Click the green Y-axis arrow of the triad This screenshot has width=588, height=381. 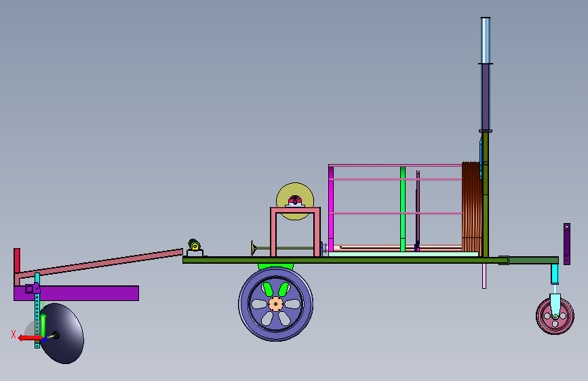(x=43, y=325)
